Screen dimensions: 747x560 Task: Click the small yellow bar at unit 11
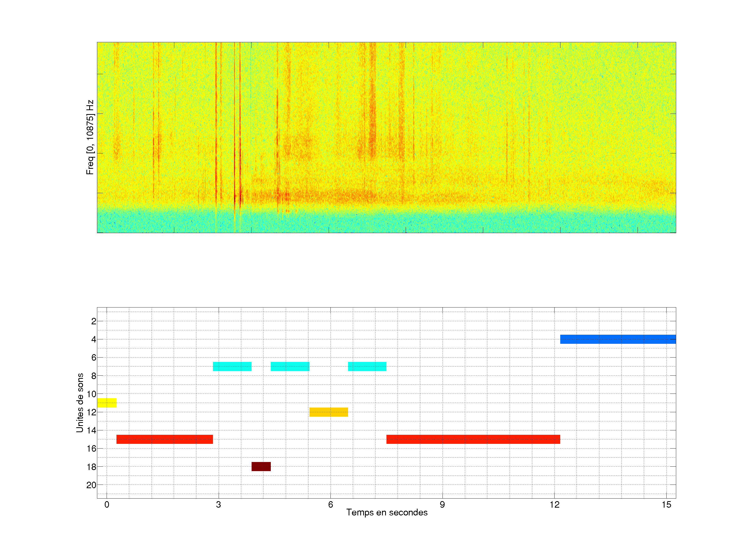pos(107,403)
